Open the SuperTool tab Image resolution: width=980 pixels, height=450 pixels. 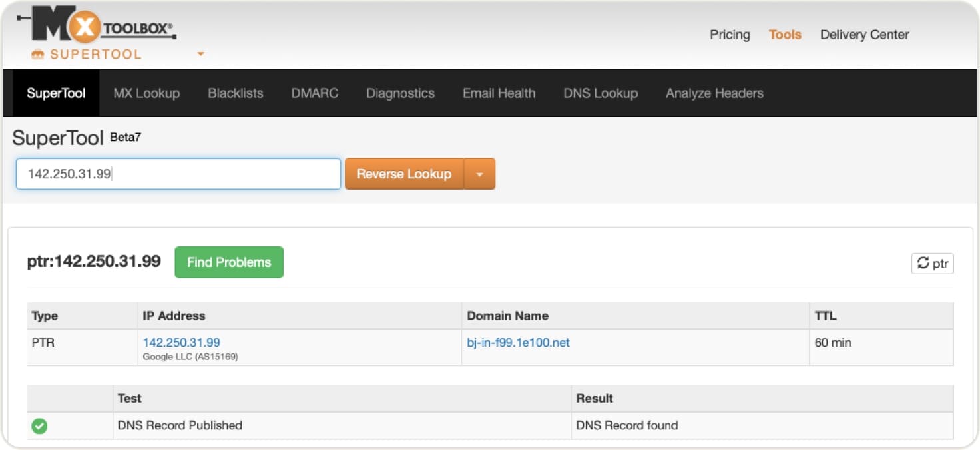click(56, 93)
